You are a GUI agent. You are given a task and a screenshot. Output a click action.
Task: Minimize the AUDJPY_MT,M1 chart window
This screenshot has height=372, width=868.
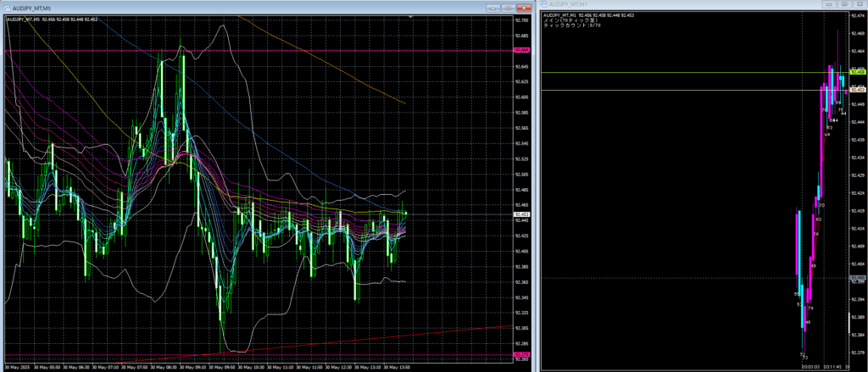[828, 4]
